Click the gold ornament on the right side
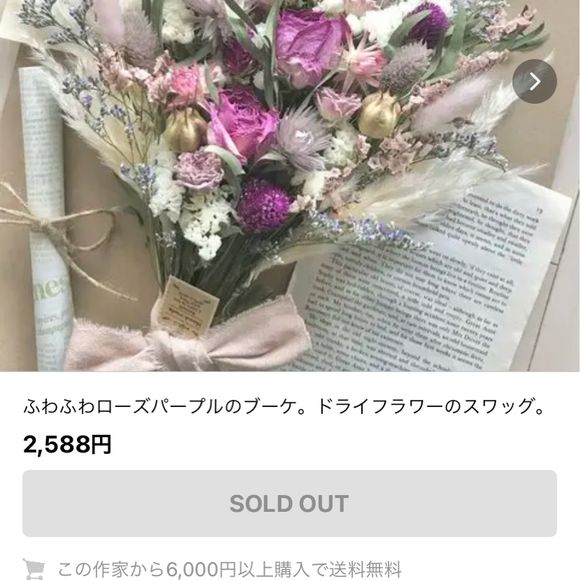The height and width of the screenshot is (580, 580). [x=379, y=114]
